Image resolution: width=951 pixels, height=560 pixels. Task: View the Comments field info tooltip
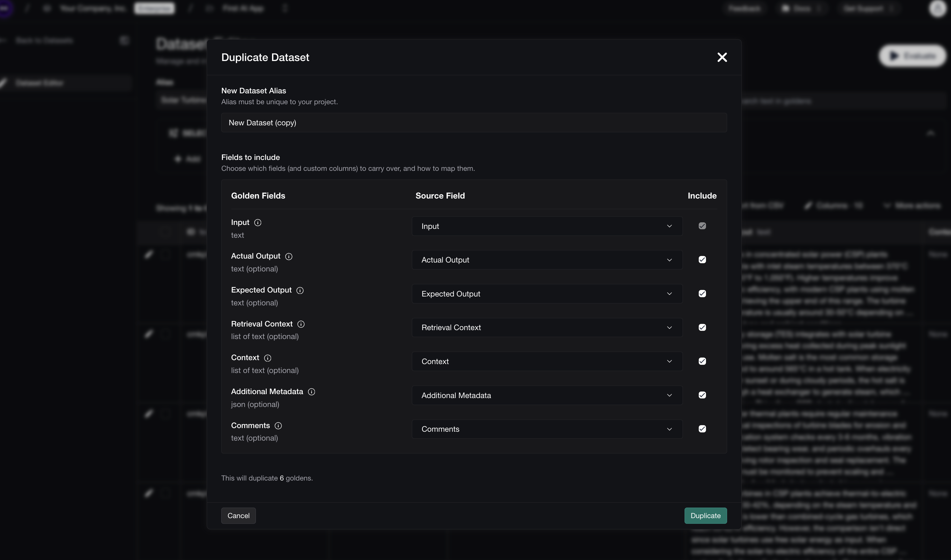[x=278, y=426]
